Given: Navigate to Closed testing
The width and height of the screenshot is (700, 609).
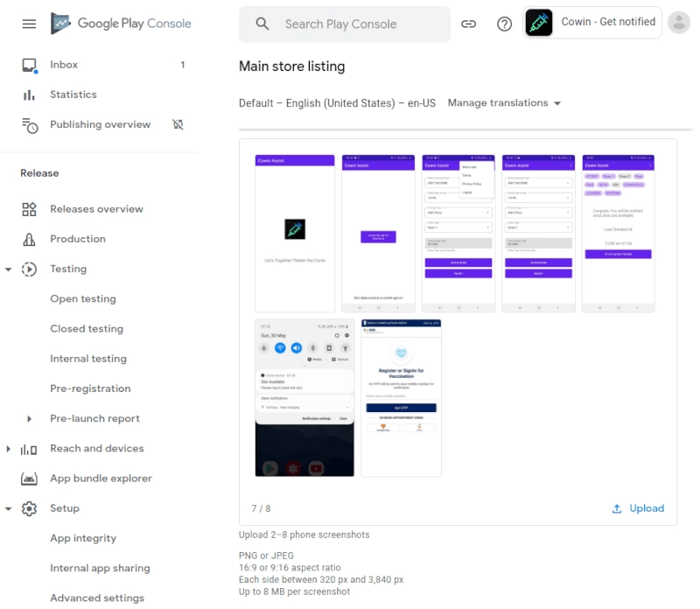Looking at the screenshot, I should (87, 329).
